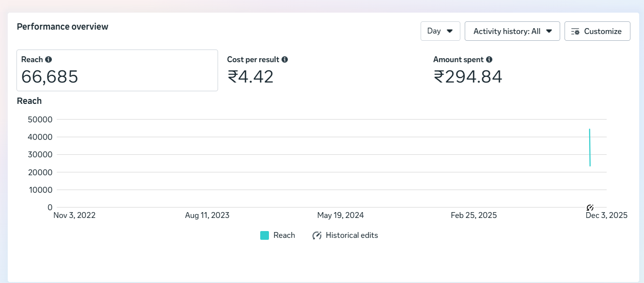Click the historical edits marker on the chart axis

(x=590, y=208)
